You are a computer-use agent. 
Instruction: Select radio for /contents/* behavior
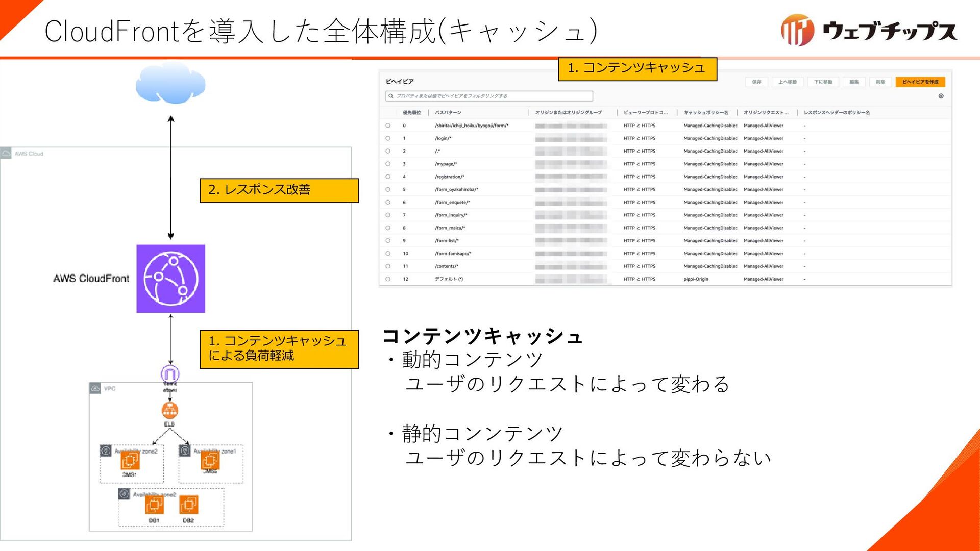tap(388, 266)
